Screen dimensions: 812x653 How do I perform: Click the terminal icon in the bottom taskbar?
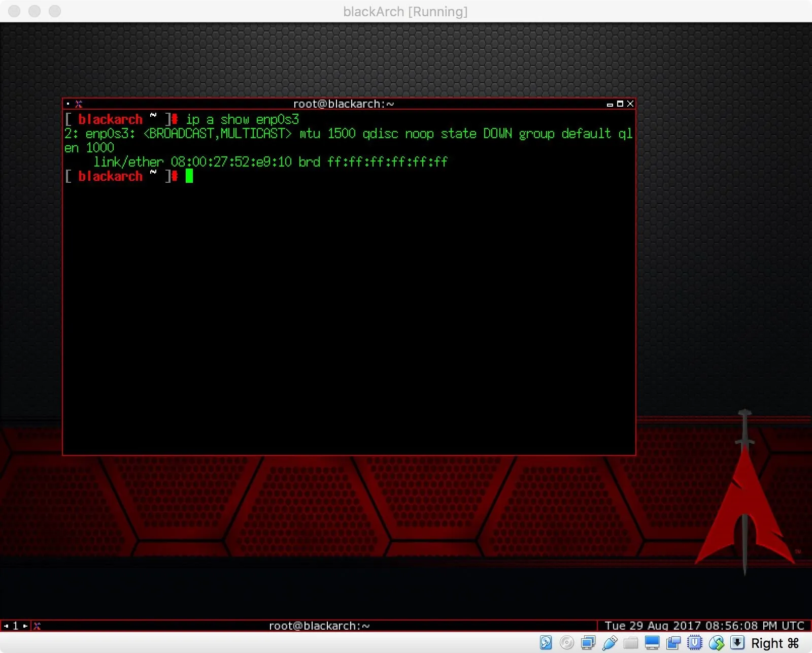(37, 626)
